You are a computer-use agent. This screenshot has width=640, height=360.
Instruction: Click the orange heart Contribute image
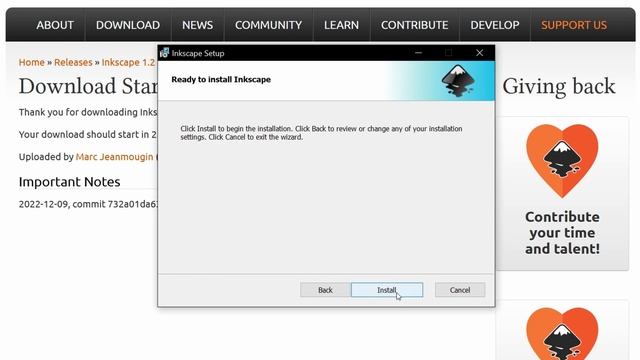[x=562, y=161]
